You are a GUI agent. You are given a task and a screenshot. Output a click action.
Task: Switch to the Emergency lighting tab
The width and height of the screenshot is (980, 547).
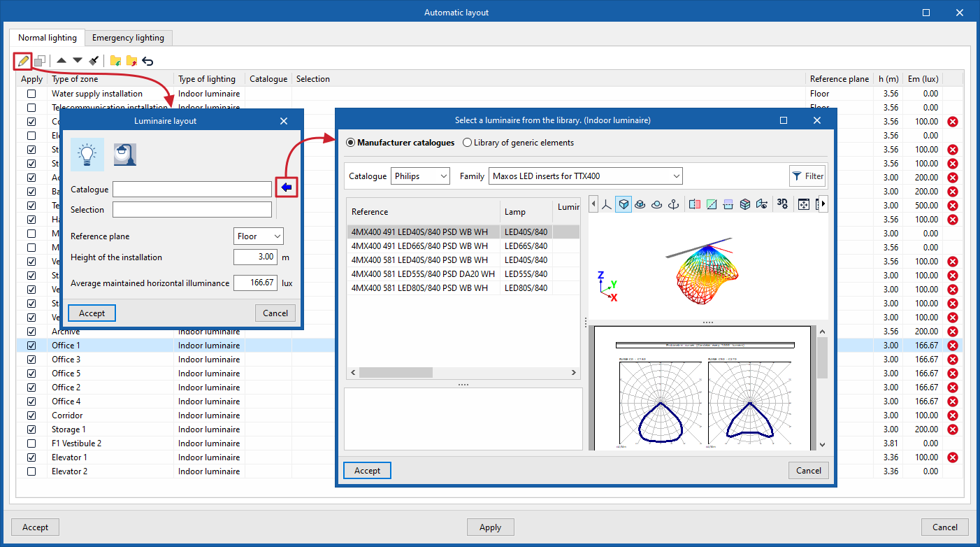(128, 38)
